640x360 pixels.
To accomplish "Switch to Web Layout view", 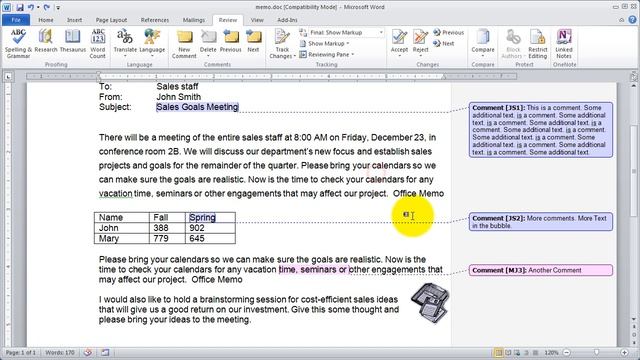I will coord(517,352).
